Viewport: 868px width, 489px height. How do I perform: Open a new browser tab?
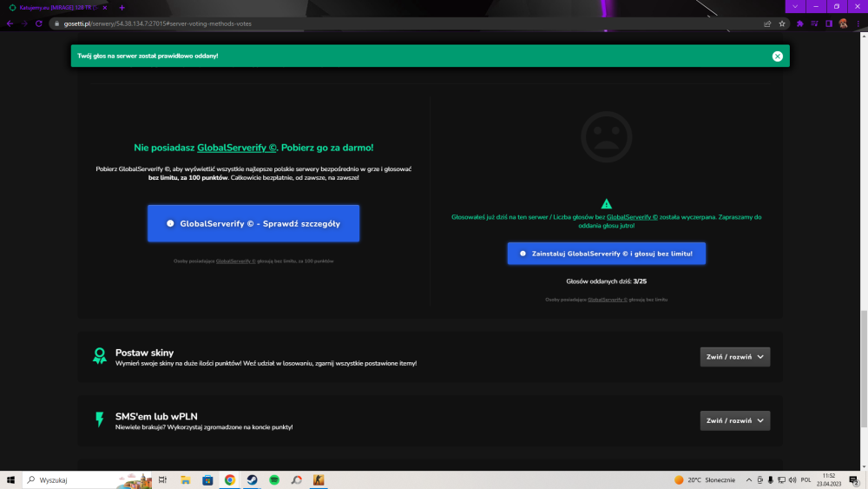click(122, 8)
